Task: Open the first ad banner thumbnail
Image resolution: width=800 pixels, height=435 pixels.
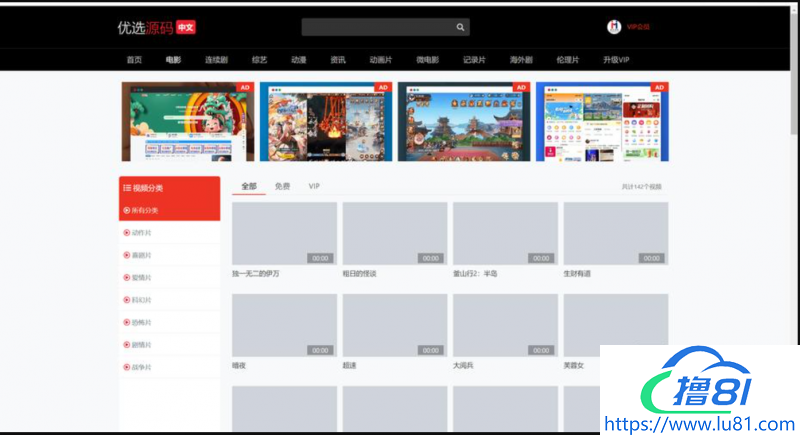Action: pos(188,121)
